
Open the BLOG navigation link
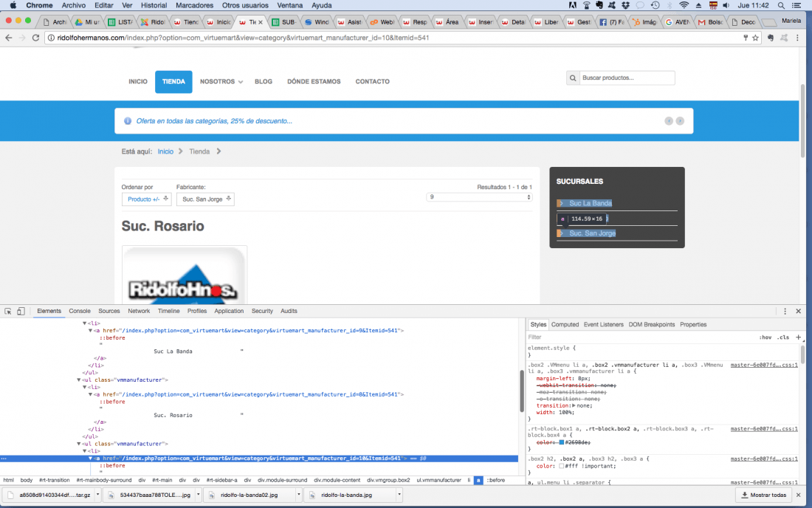point(263,82)
